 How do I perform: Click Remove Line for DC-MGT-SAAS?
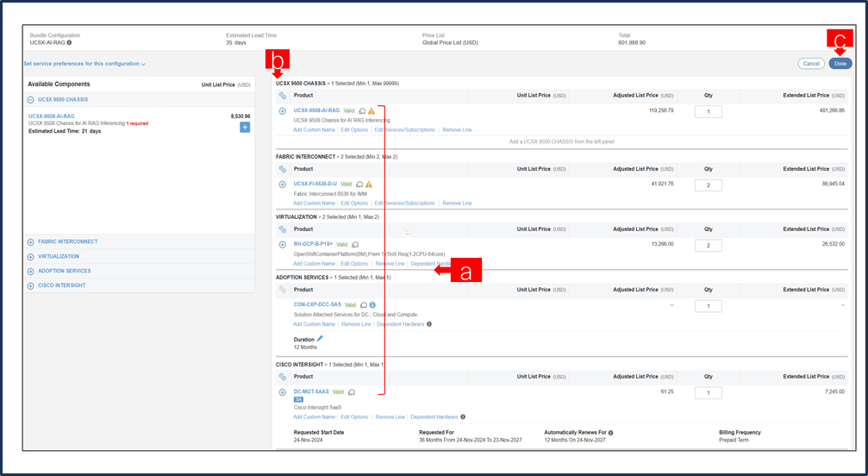click(390, 417)
